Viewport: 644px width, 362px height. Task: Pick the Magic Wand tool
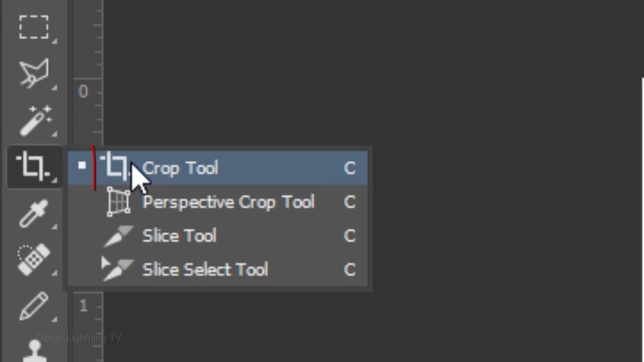[x=35, y=120]
